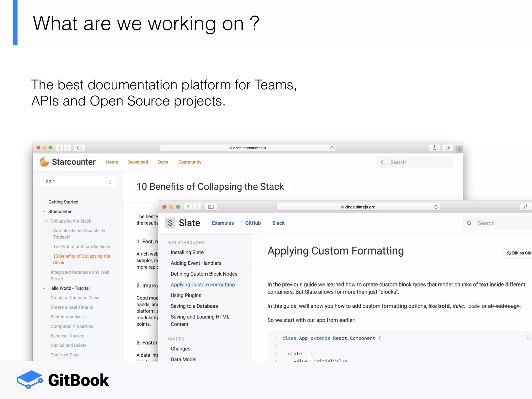Click the Edit on GitHub button

click(518, 253)
